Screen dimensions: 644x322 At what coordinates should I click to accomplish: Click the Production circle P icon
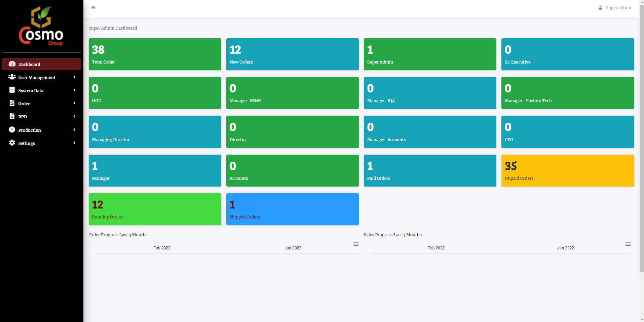12,130
